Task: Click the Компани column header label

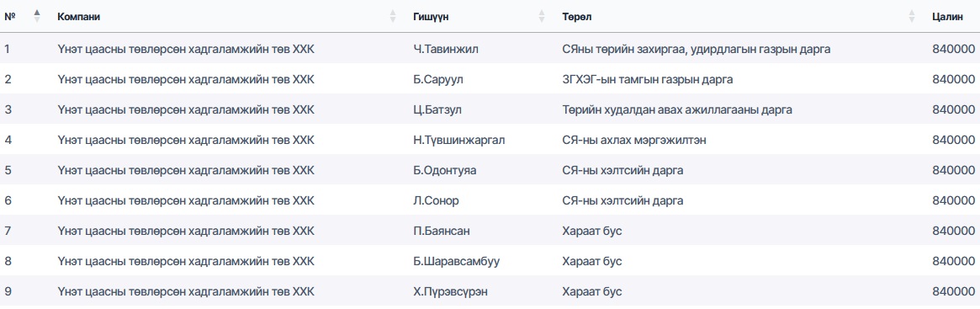Action: 79,17
